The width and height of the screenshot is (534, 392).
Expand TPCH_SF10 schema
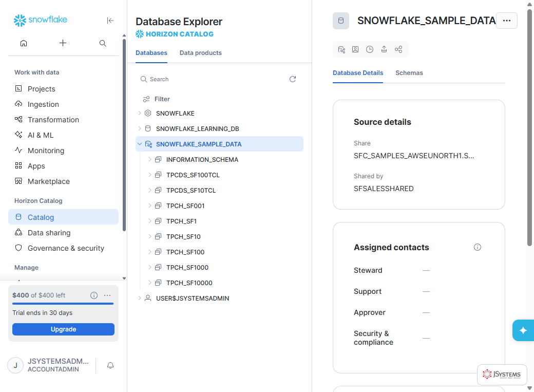(x=149, y=236)
